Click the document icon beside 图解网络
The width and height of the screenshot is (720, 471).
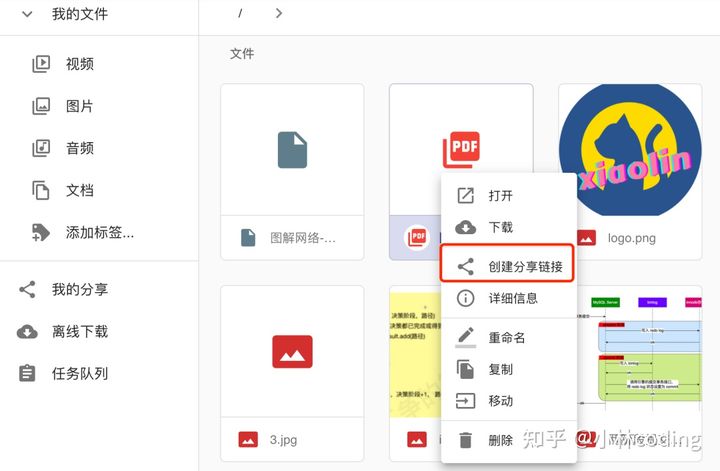pos(248,238)
